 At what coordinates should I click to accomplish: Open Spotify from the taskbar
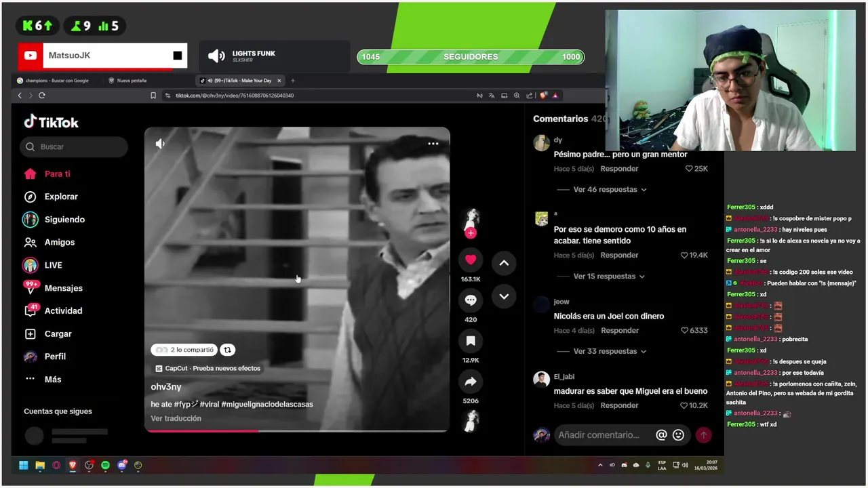(x=106, y=465)
